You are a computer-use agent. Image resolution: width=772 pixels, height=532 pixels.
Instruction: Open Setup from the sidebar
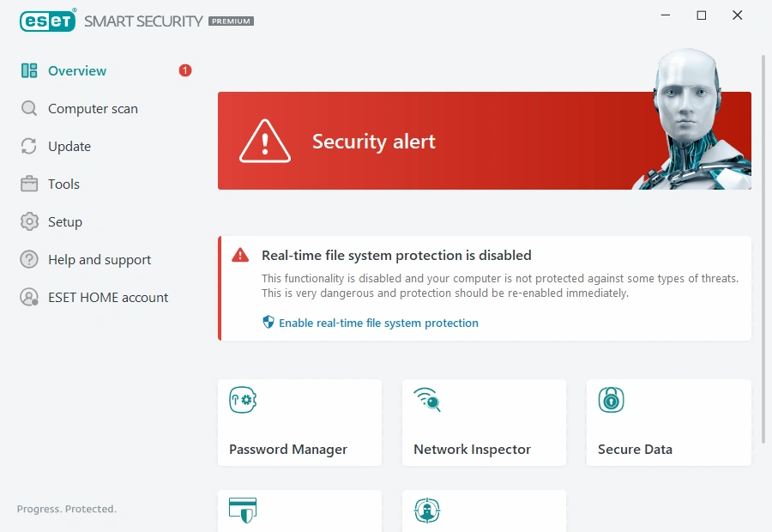pos(63,221)
